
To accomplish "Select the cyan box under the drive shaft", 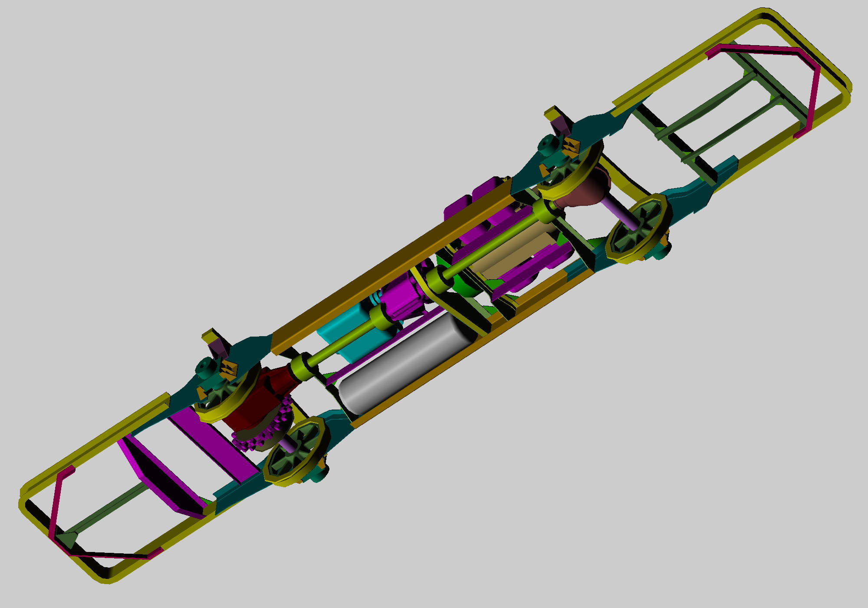I will coord(343,326).
